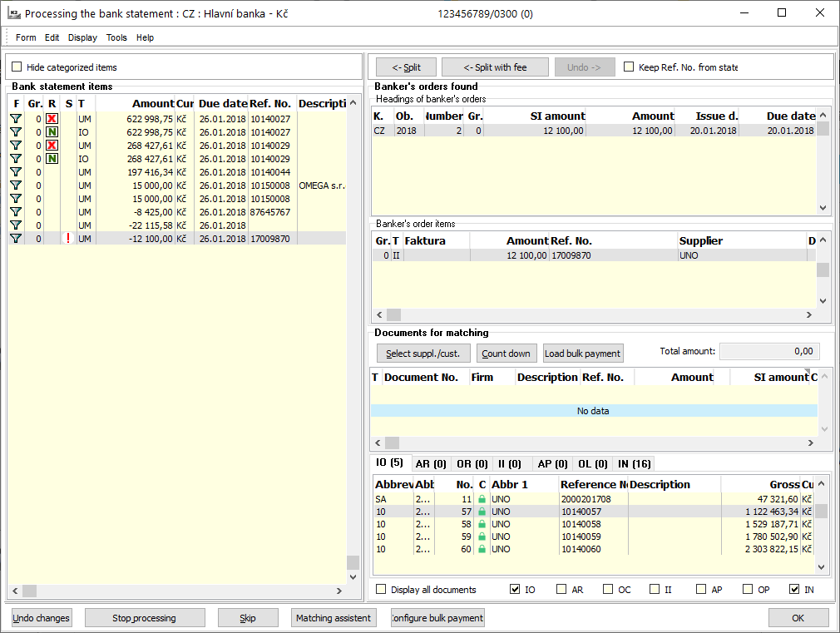Click the Count down button
Screen dimensions: 840x633
(506, 354)
